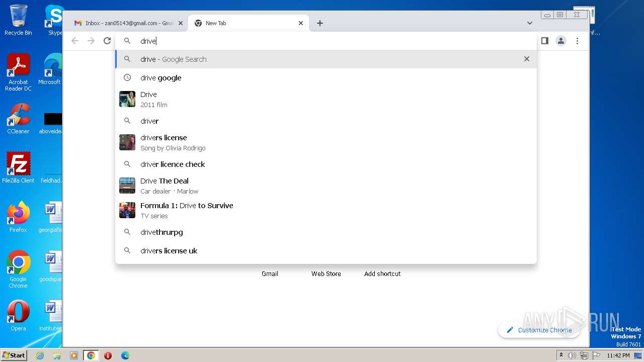Pick 'Drive The Deal' car dealer suggestion
Screen dimensions: 644x362
point(326,186)
